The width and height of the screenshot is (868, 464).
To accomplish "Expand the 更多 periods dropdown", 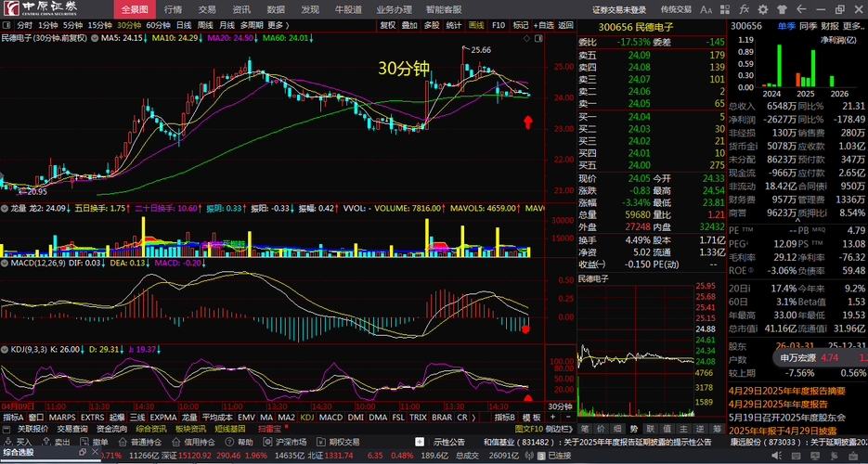I will click(x=278, y=25).
